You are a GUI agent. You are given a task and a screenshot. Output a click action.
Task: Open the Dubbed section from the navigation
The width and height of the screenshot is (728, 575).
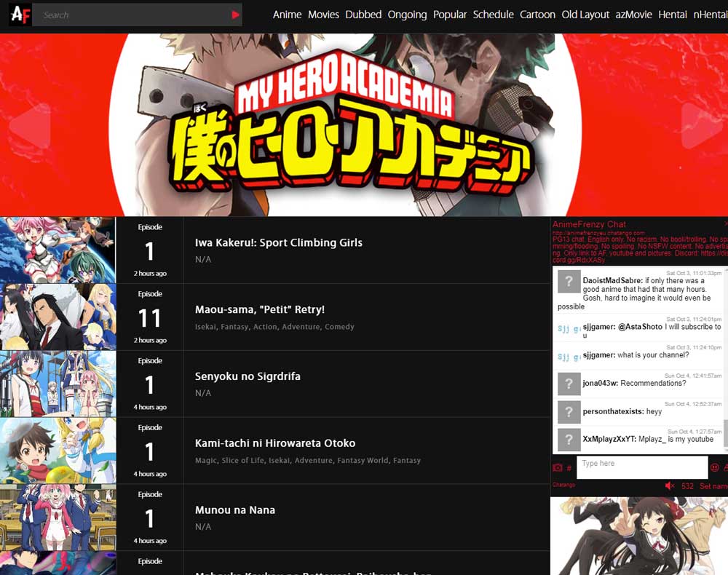click(363, 15)
